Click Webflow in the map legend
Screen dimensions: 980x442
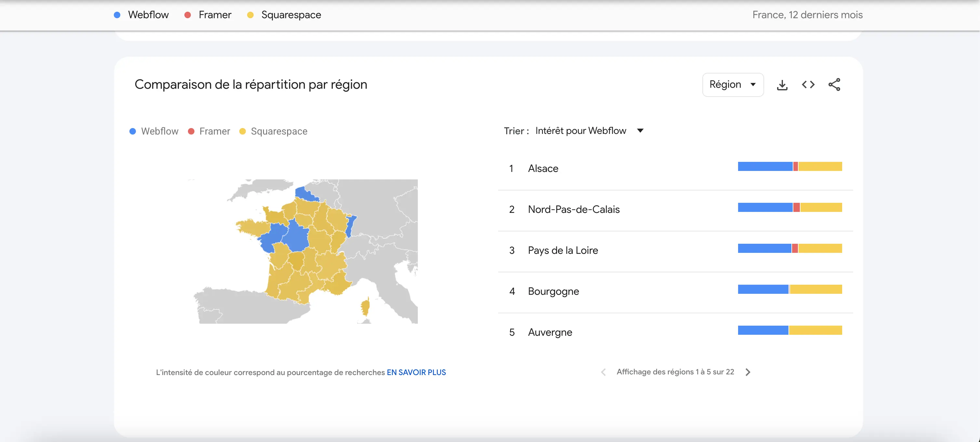(154, 131)
